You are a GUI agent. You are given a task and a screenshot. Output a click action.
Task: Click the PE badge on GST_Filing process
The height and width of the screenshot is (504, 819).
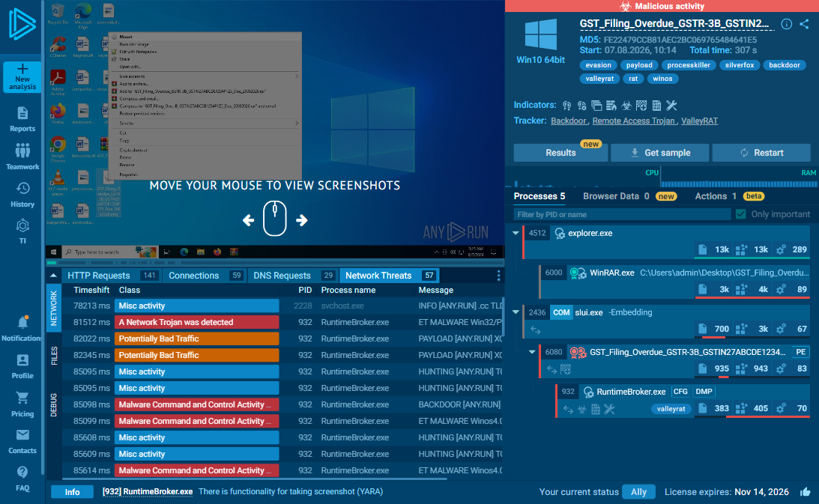tap(800, 352)
